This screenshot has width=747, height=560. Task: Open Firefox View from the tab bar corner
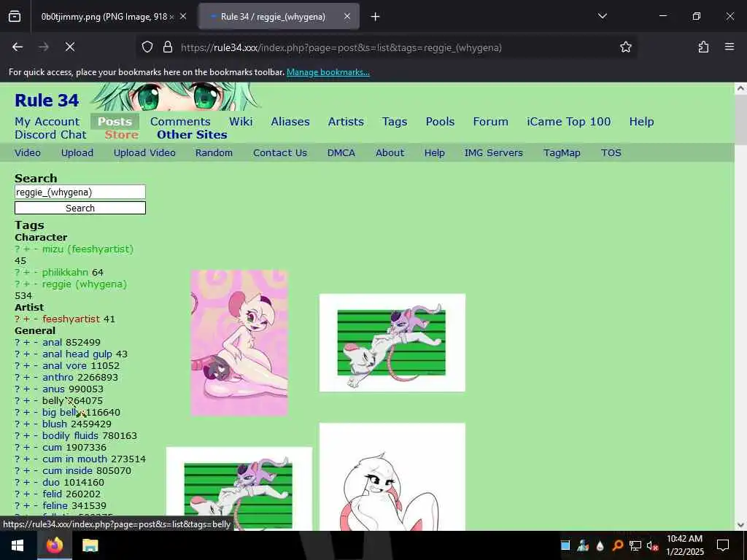pos(15,17)
